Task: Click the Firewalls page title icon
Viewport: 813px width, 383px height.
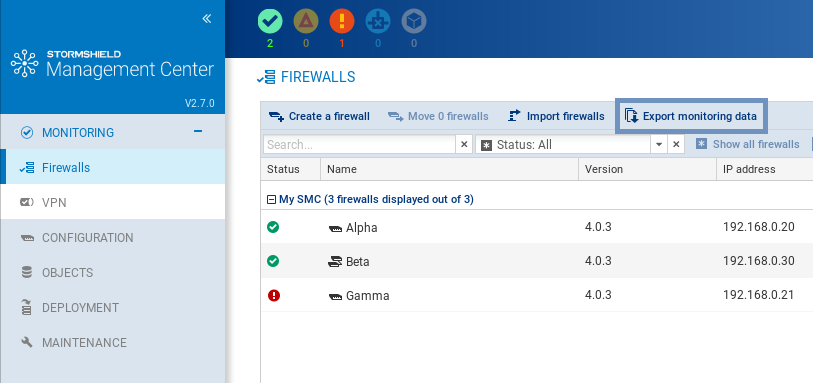Action: click(x=267, y=78)
